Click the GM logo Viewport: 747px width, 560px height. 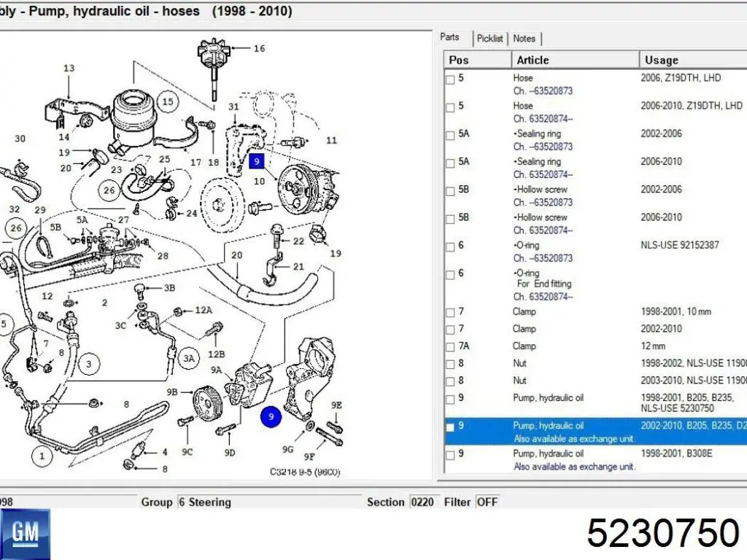[26, 533]
